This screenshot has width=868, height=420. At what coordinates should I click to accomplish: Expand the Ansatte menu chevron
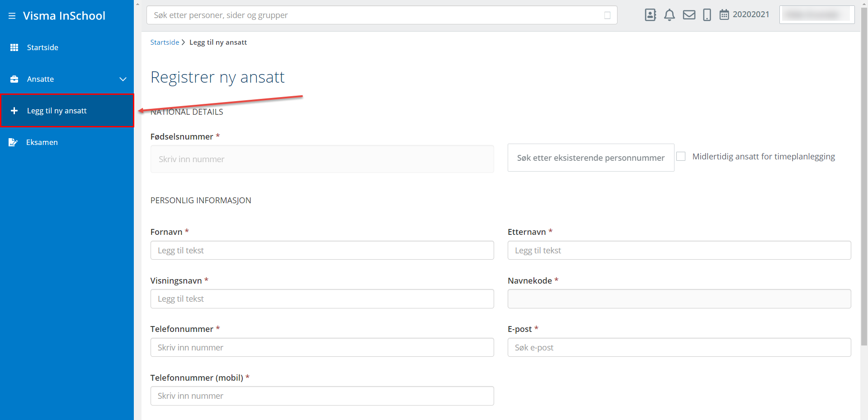point(123,79)
